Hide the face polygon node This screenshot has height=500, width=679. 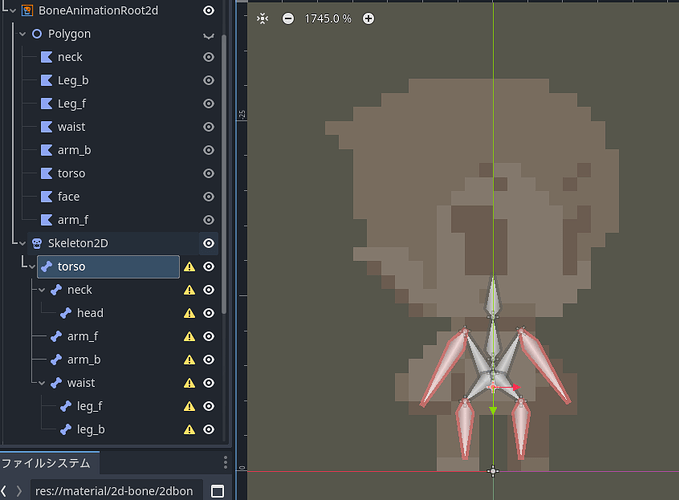(208, 197)
